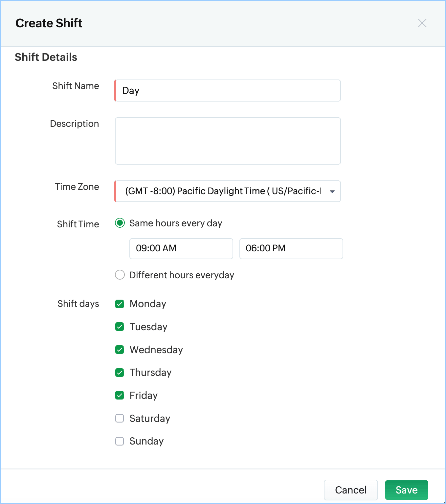
Task: Click the Saturday label text
Action: coord(150,418)
